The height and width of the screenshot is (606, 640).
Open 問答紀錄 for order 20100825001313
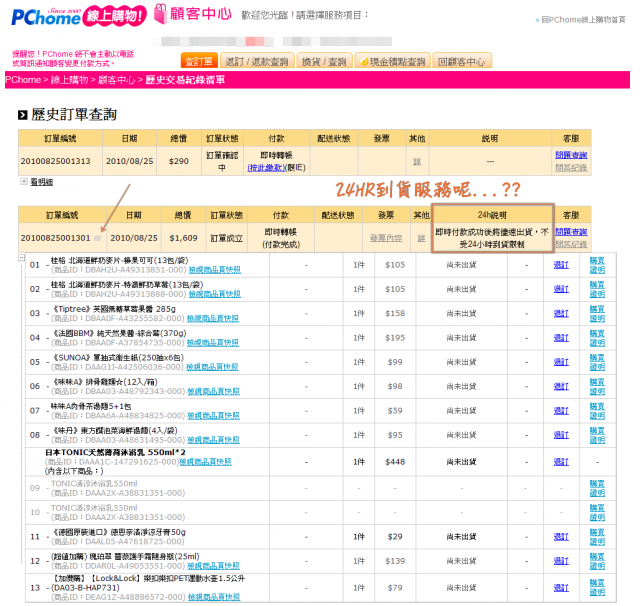point(571,168)
